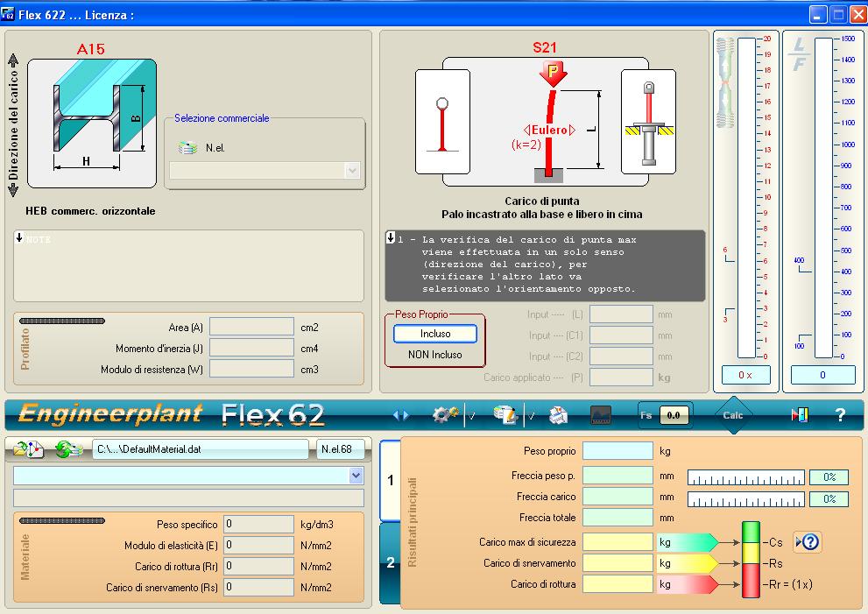The height and width of the screenshot is (614, 868).
Task: Toggle checkmark next to the notes icon
Action: 530,416
